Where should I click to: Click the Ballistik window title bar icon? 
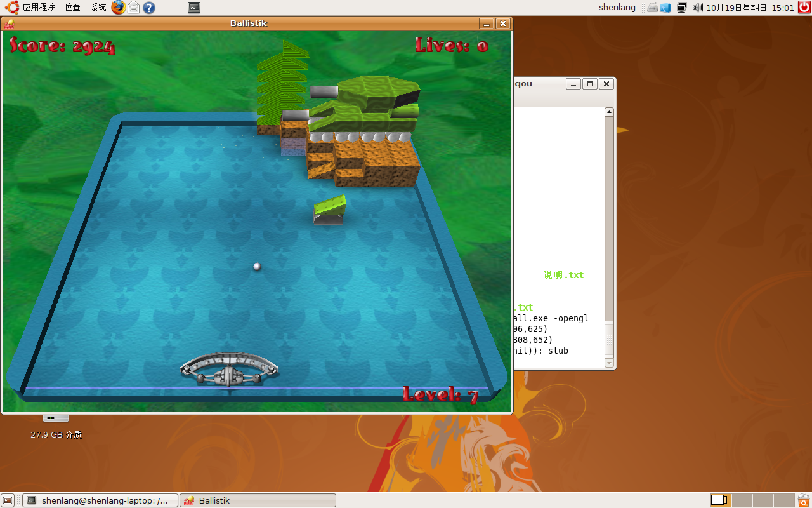click(9, 23)
